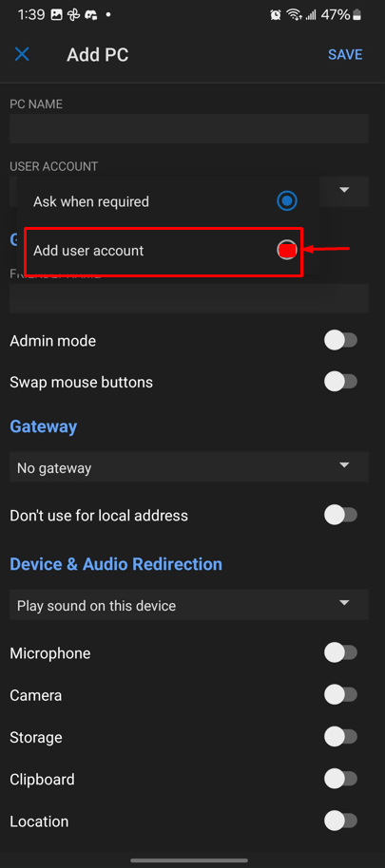Image resolution: width=385 pixels, height=868 pixels.
Task: Tap the gallery notification icon
Action: coord(56,15)
